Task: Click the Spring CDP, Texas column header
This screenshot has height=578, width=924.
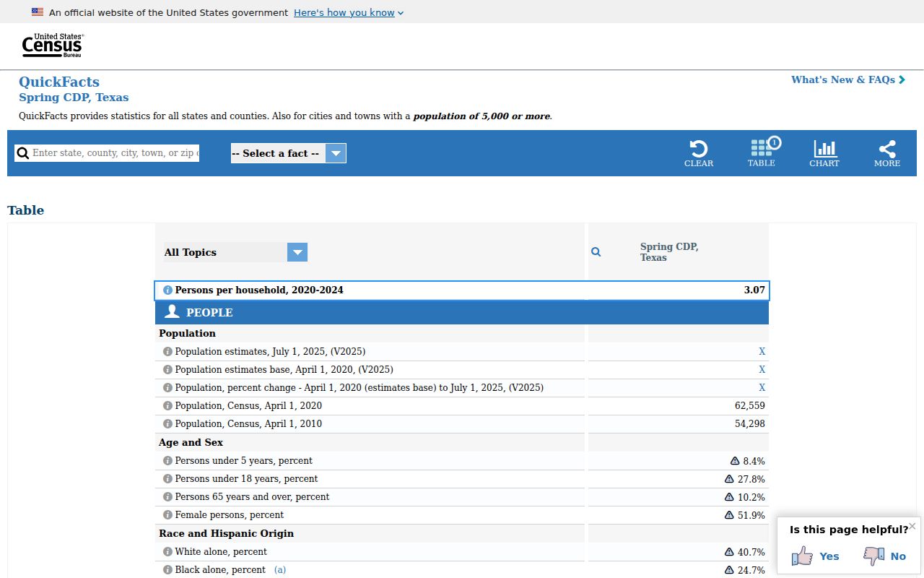Action: point(669,252)
